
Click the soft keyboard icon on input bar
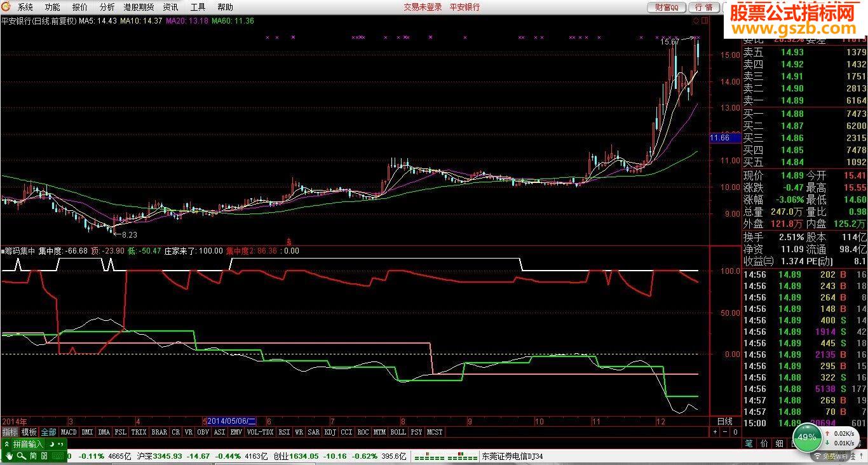[x=57, y=456]
